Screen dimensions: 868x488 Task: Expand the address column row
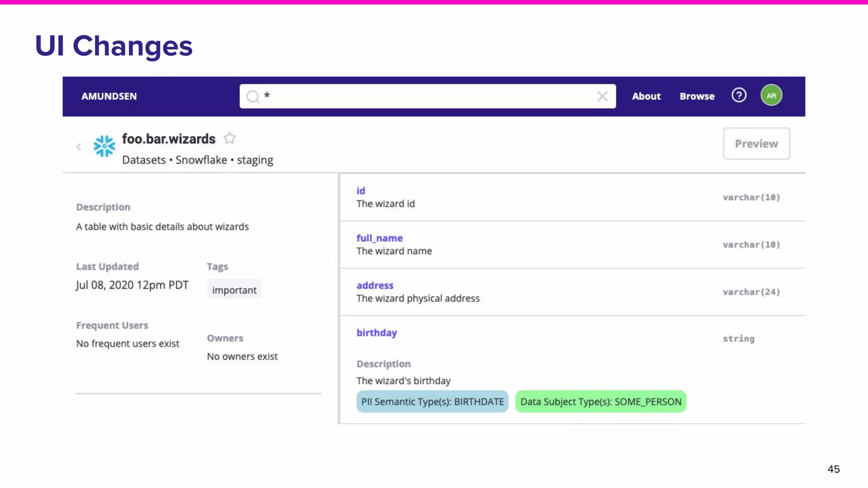coord(375,286)
